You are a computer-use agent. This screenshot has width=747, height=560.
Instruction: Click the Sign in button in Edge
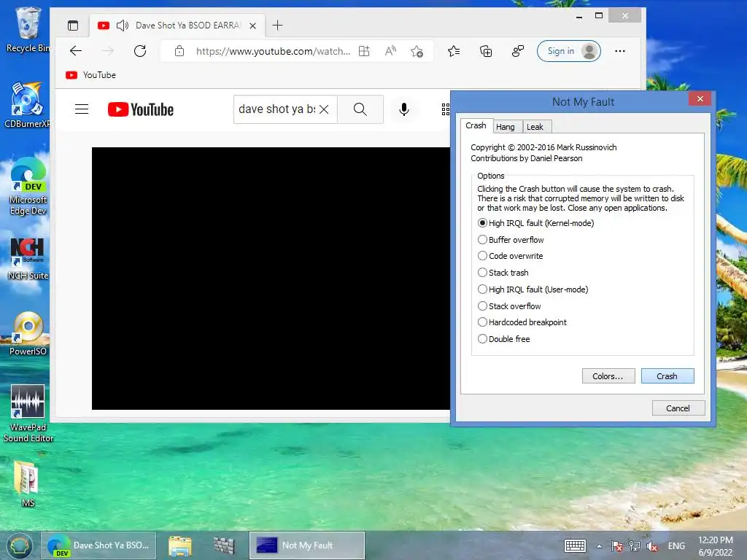pyautogui.click(x=569, y=51)
